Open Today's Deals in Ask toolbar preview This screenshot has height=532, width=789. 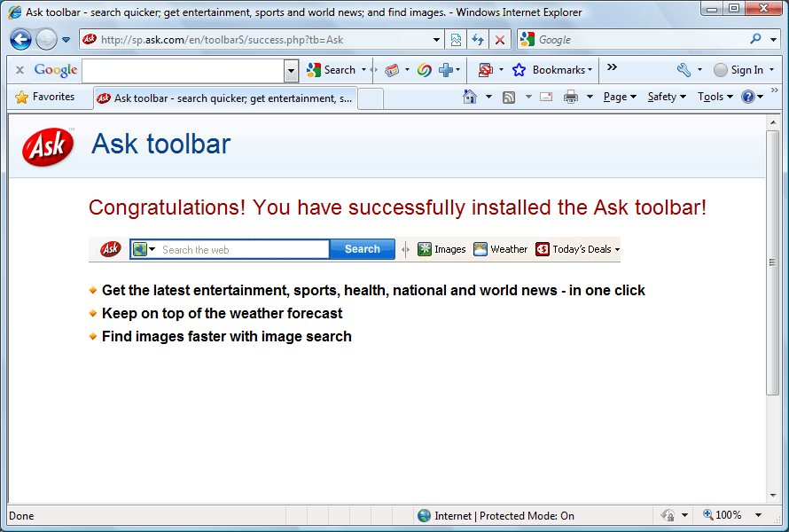[x=578, y=249]
